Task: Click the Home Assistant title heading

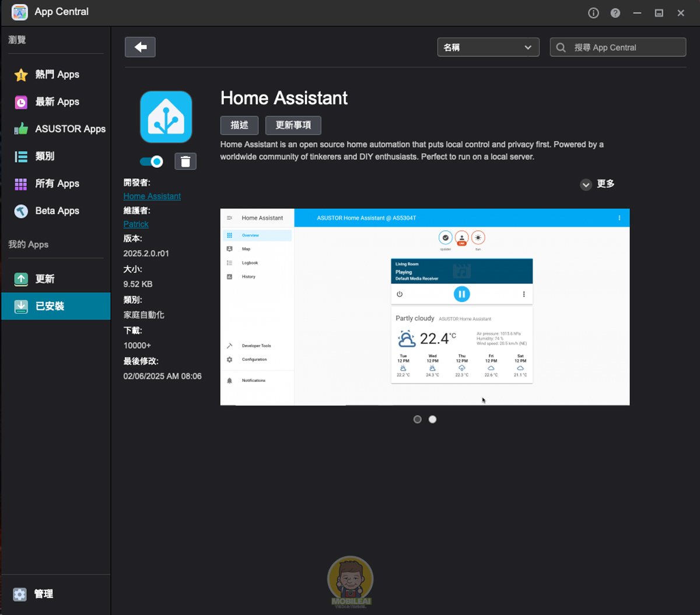Action: click(284, 98)
